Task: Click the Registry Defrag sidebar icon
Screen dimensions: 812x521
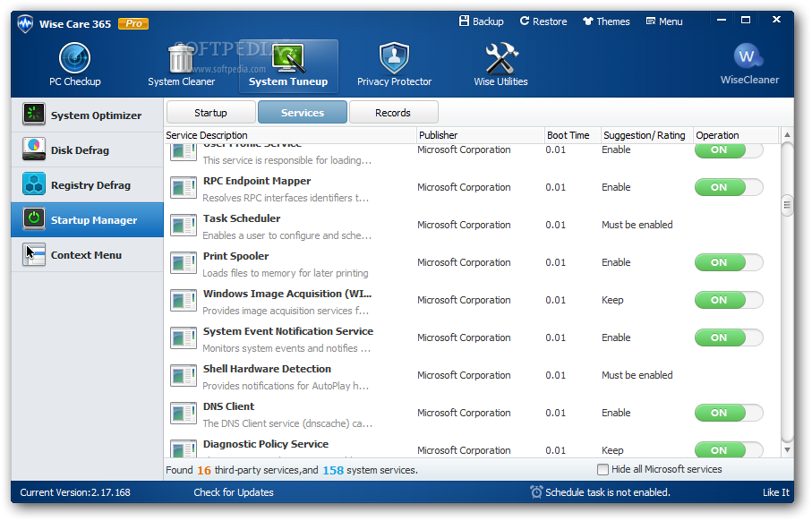Action: coord(34,185)
